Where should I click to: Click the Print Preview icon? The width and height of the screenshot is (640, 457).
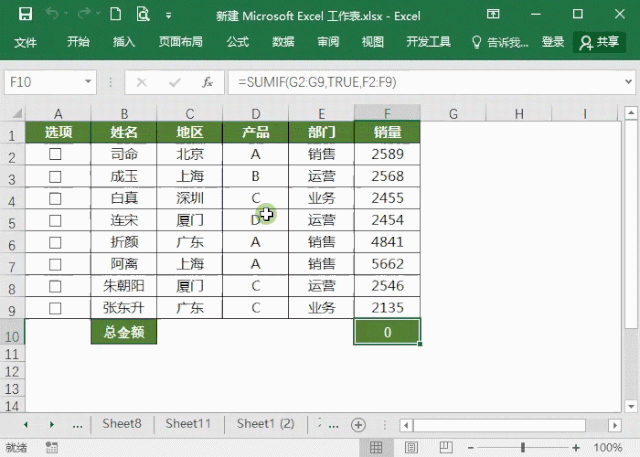143,14
